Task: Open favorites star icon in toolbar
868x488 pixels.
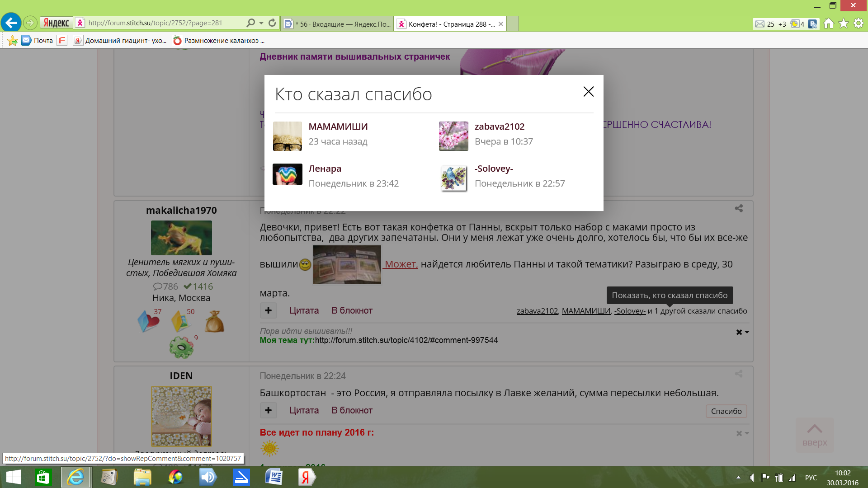Action: coord(844,23)
